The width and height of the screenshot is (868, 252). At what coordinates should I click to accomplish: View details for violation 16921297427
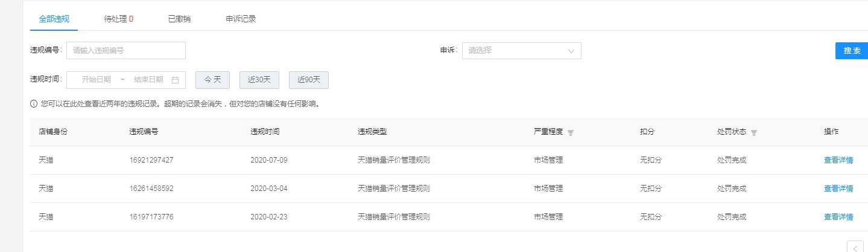coord(838,160)
